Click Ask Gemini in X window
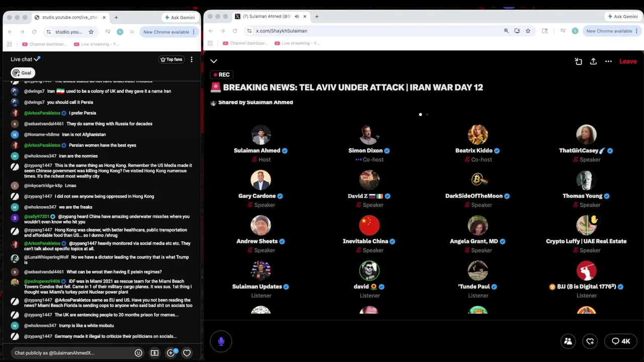 point(622,17)
